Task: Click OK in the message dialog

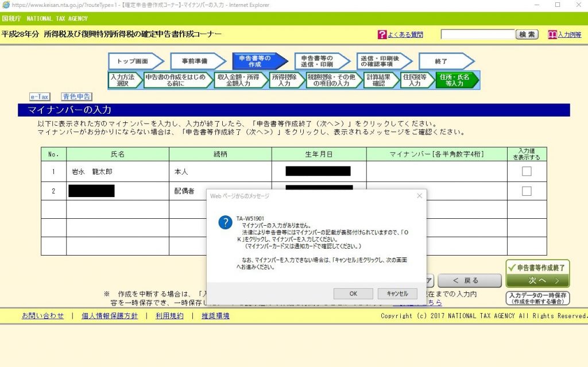Action: coord(353,293)
